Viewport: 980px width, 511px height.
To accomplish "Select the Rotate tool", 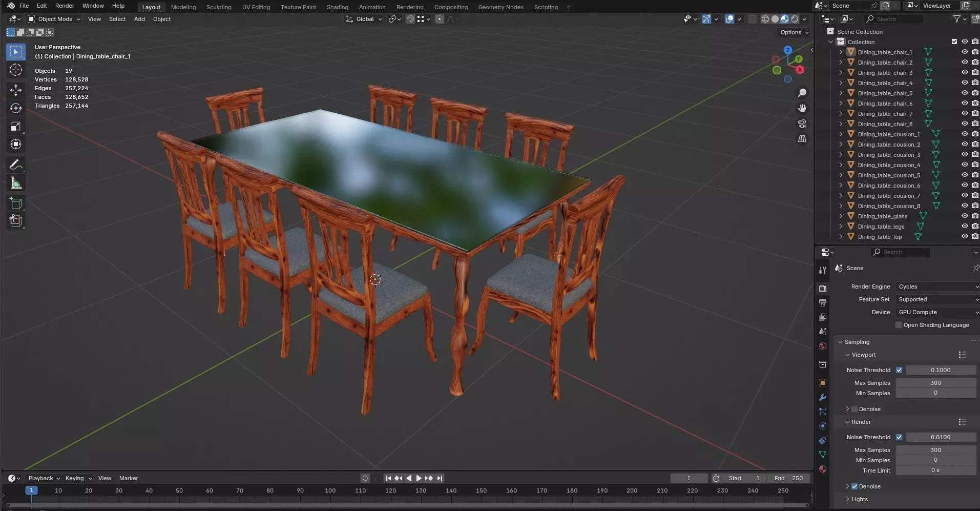I will pyautogui.click(x=16, y=108).
